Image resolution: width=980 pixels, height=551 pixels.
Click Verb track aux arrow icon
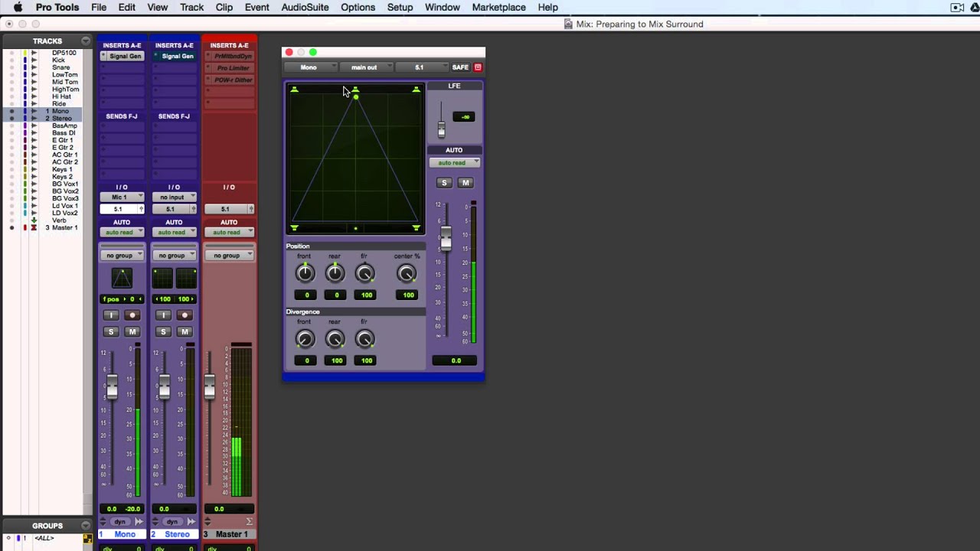pos(34,220)
